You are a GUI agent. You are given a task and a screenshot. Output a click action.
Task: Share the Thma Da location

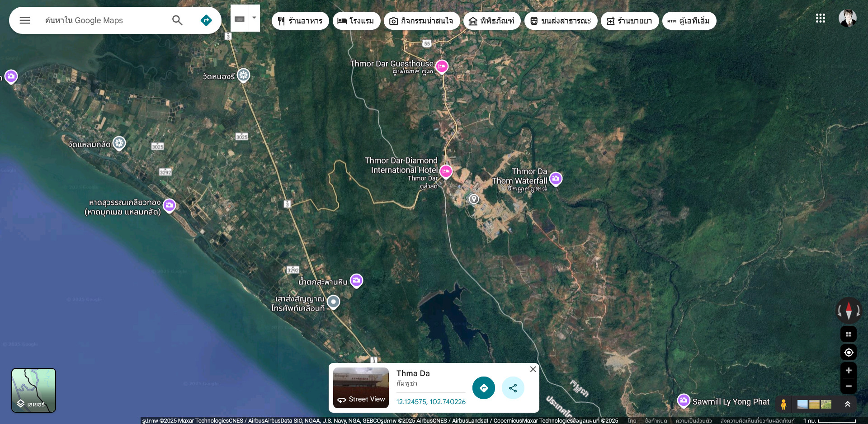pos(513,388)
